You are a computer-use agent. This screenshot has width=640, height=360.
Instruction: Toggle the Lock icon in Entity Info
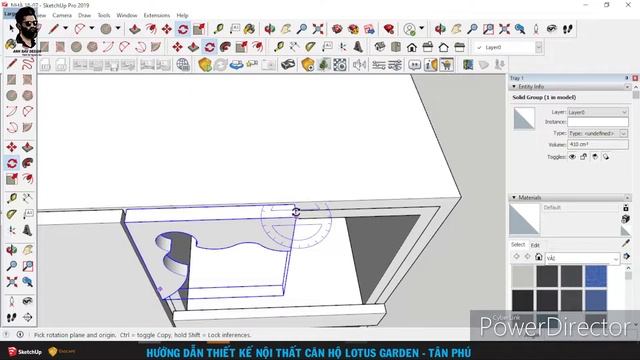(584, 157)
